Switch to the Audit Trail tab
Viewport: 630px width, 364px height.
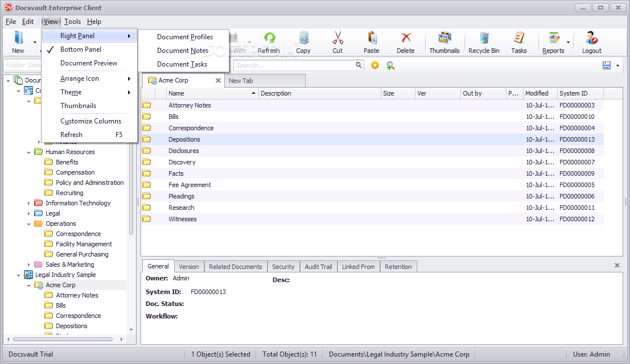pyautogui.click(x=318, y=267)
